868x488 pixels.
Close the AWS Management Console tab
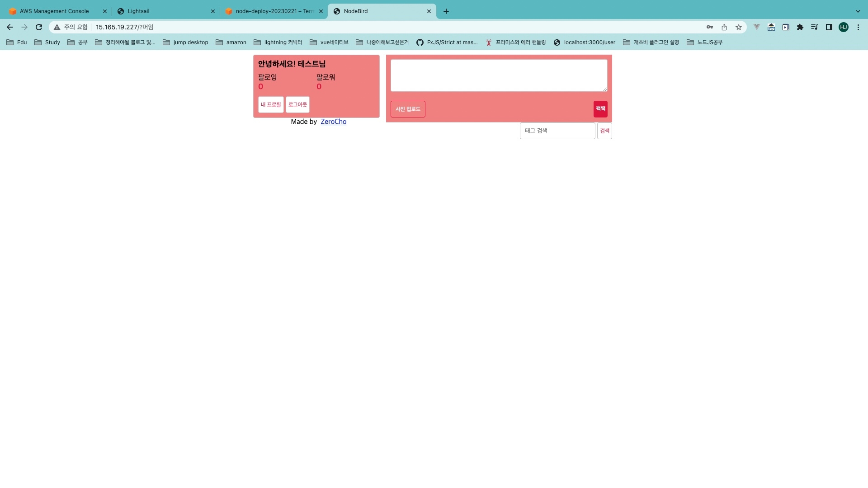(105, 11)
